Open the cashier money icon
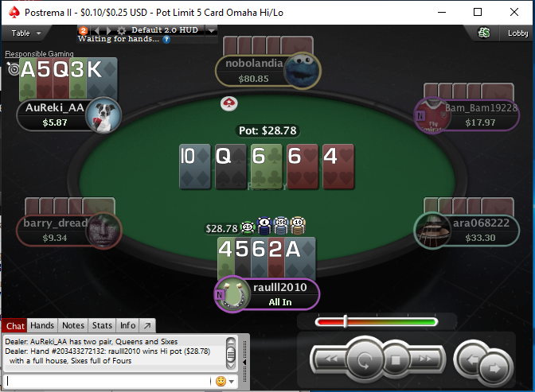535x392 pixels. tap(484, 33)
